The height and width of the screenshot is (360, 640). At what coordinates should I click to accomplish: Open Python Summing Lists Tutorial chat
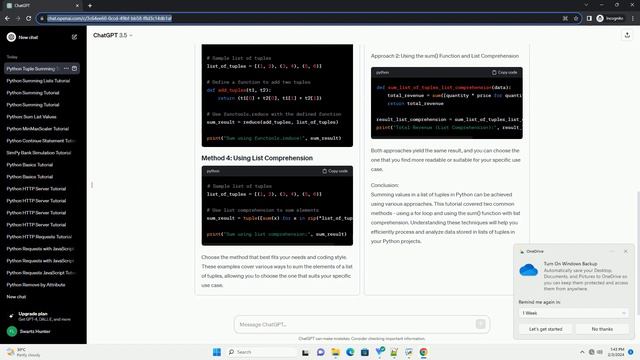point(38,81)
